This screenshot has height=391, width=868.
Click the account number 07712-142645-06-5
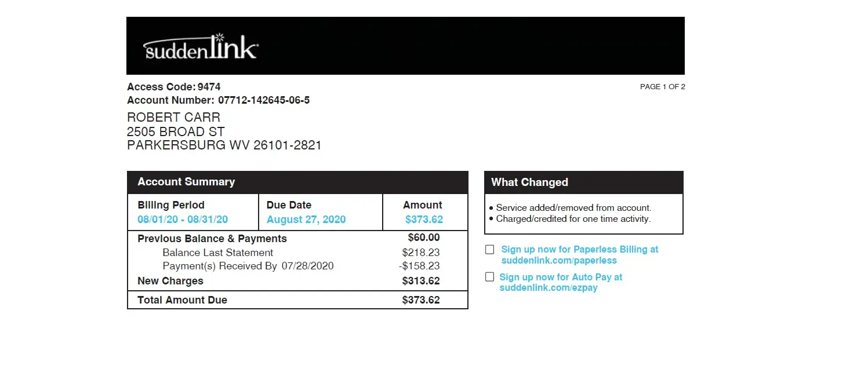pyautogui.click(x=264, y=100)
